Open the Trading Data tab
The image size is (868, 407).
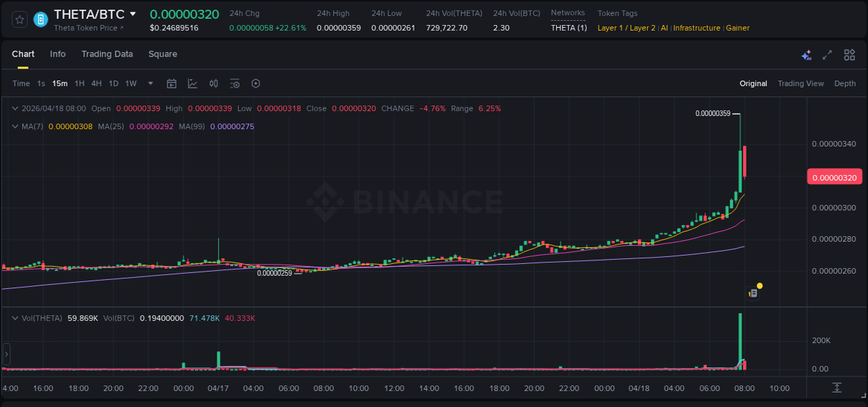(x=107, y=54)
